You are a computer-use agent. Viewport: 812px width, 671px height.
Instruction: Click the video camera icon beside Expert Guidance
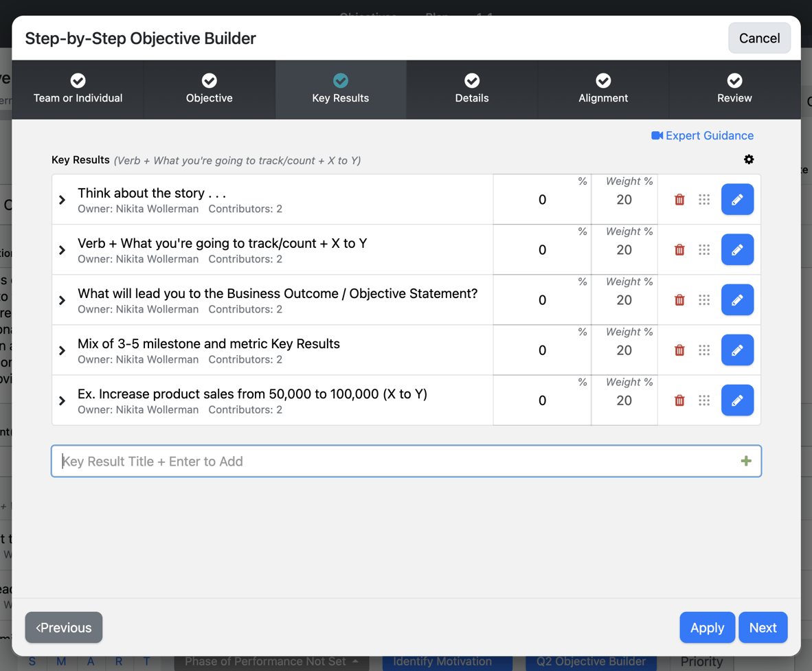point(657,136)
